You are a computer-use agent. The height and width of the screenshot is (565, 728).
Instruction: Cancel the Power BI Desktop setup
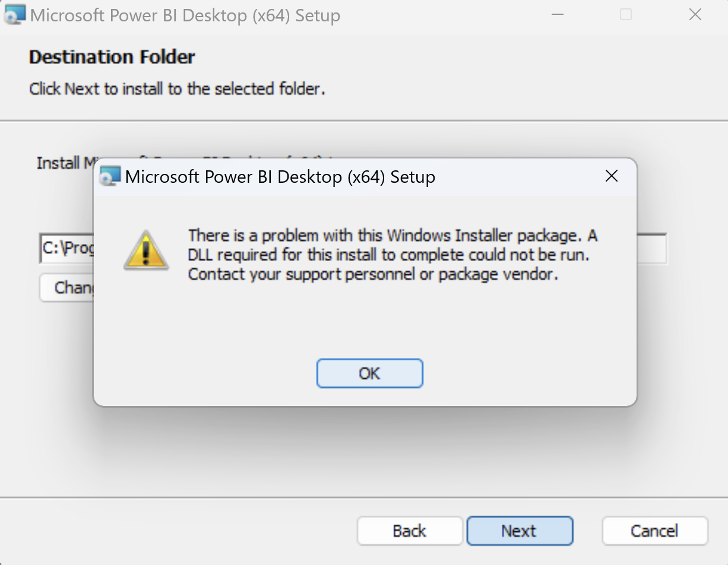pos(654,531)
